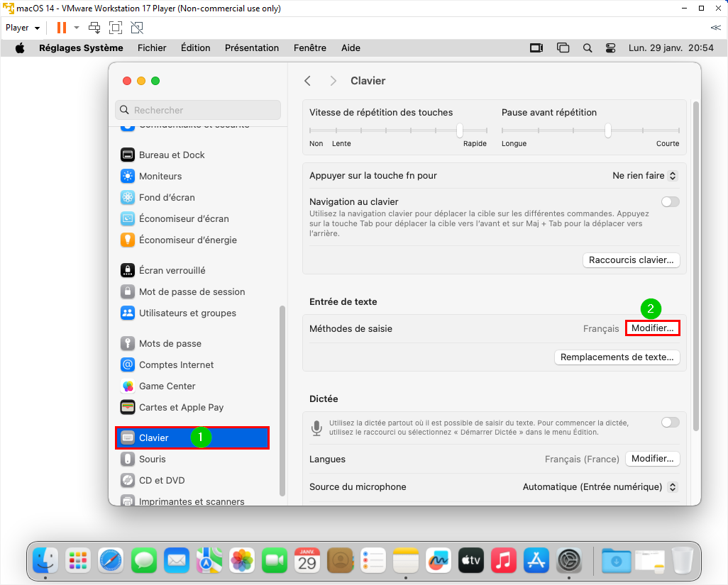Open Launchpad in the Dock

[78, 560]
